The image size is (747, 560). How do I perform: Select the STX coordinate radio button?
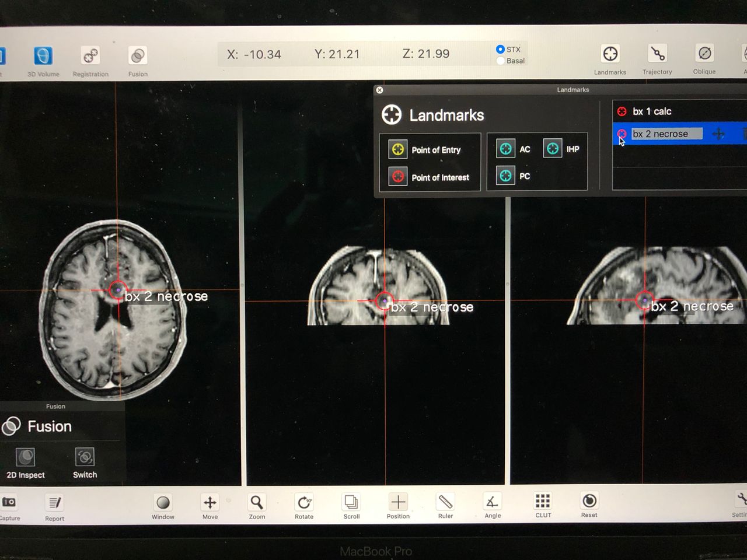500,50
